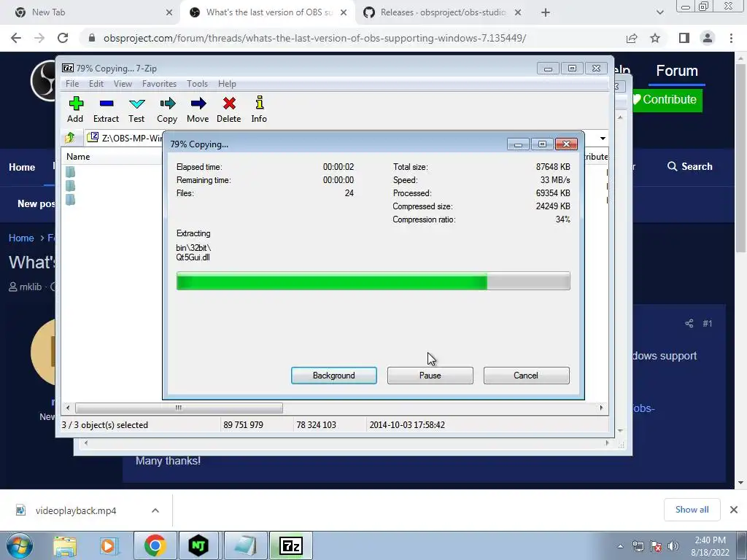Click the 7-Zip scrollbar right arrow
The image size is (747, 560).
(x=601, y=408)
